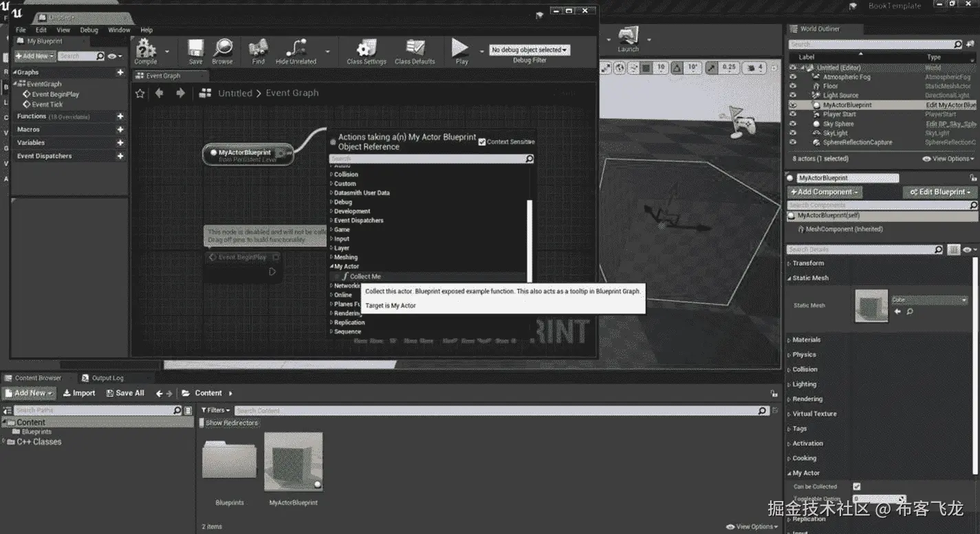Viewport: 980px width, 534px height.
Task: Click the Edit MyActorBlueprint link
Action: (950, 105)
